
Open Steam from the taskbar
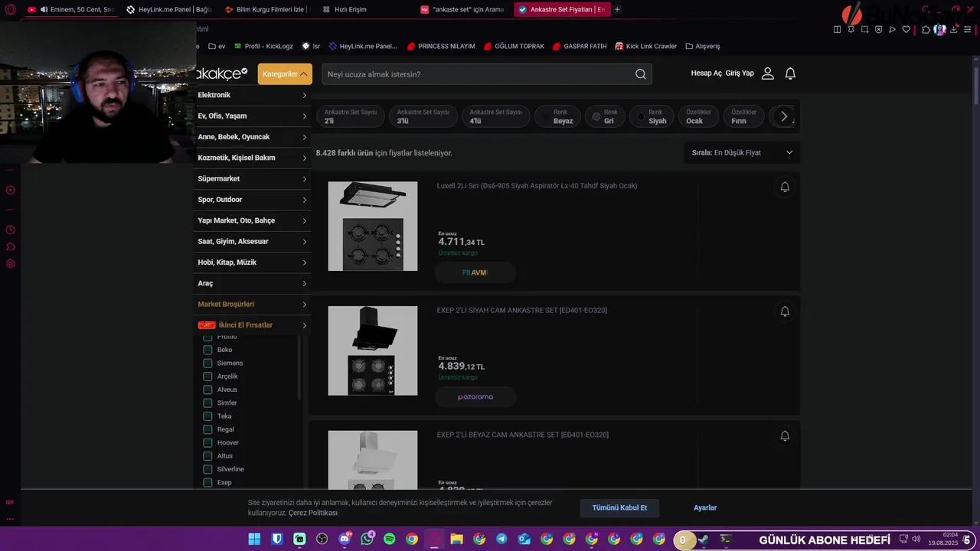(704, 540)
